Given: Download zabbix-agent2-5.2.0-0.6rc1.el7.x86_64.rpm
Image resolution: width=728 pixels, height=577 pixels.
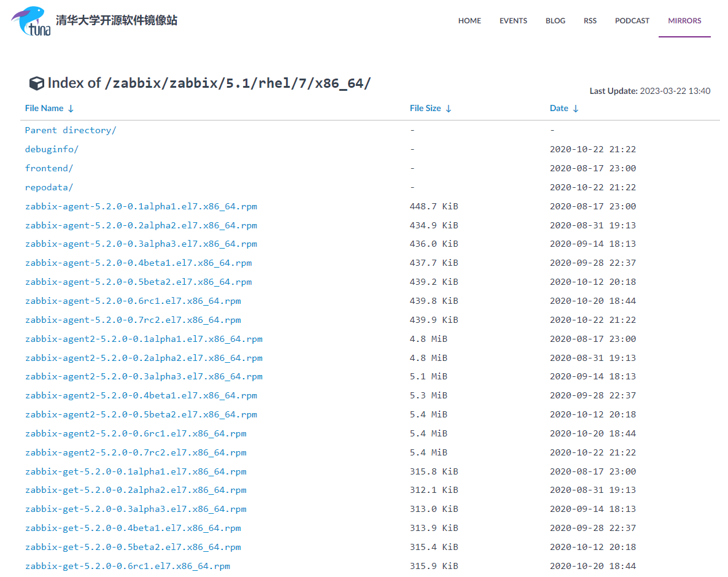Looking at the screenshot, I should click(x=136, y=434).
